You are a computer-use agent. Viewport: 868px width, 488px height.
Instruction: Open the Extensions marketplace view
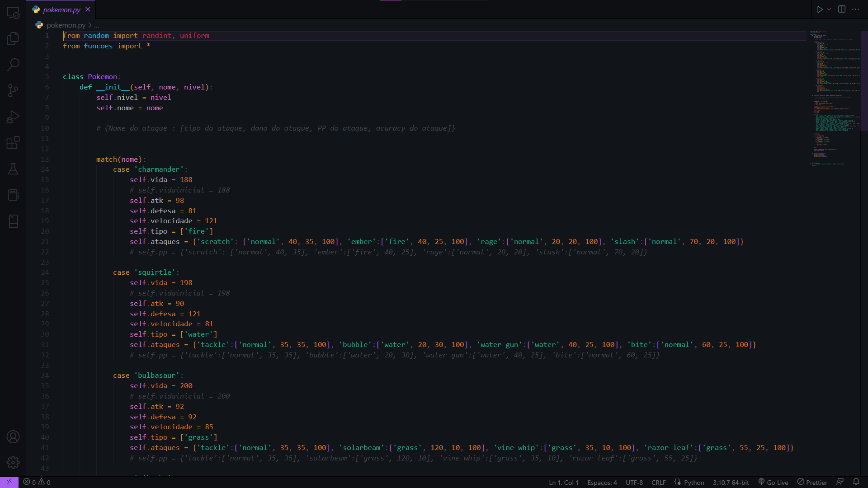point(13,143)
